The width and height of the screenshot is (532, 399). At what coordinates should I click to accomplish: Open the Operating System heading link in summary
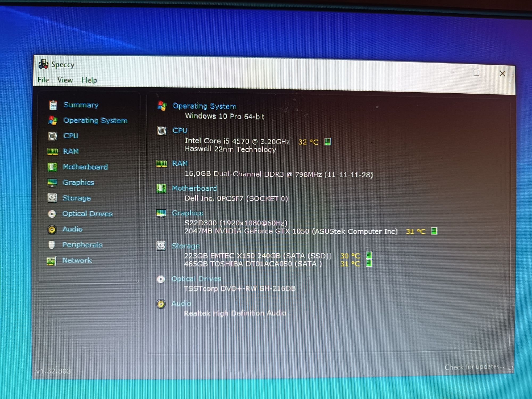point(204,106)
